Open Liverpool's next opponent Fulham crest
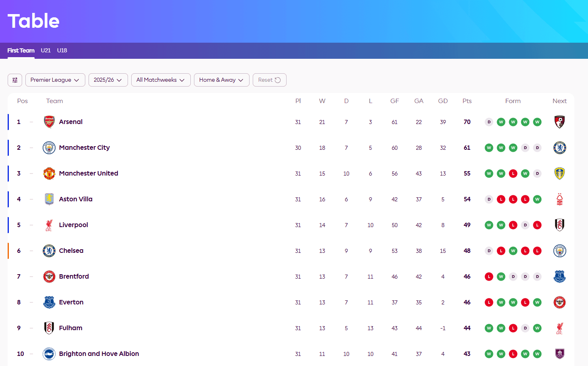588x366 pixels. tap(559, 225)
